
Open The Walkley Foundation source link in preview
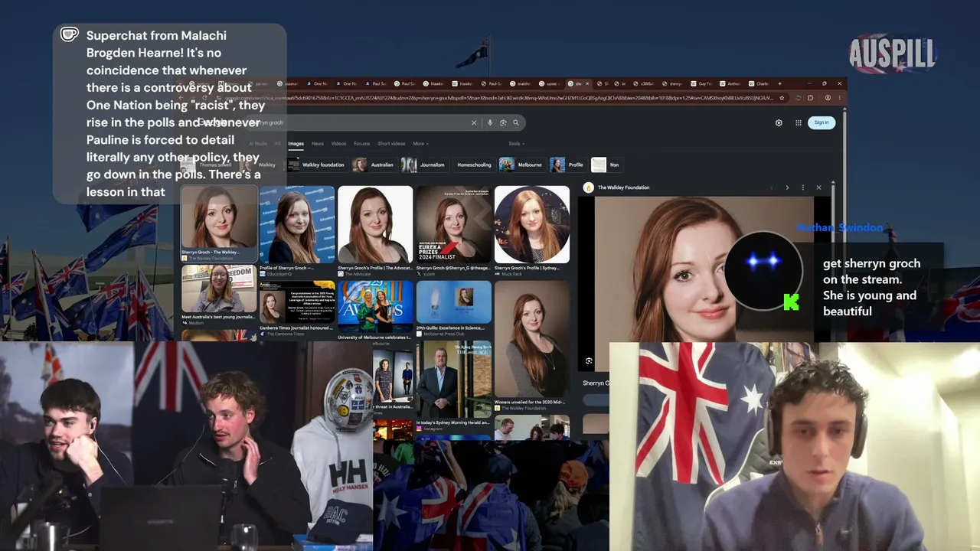tap(616, 187)
